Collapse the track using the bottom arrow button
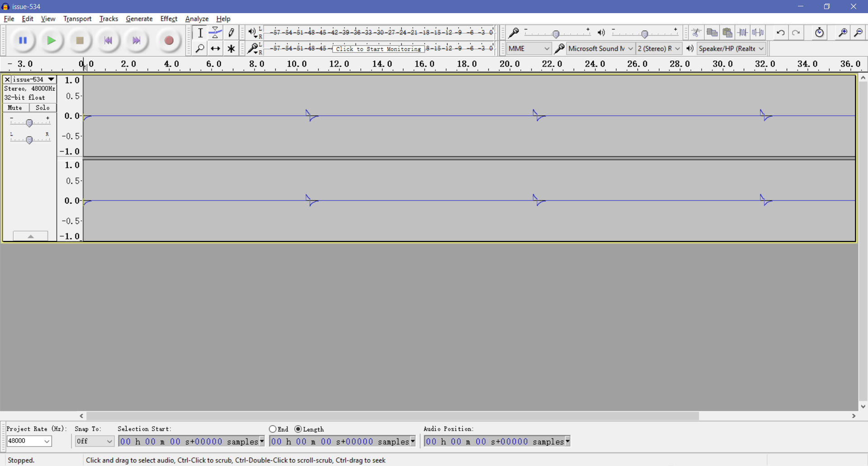Viewport: 868px width, 466px height. [30, 236]
